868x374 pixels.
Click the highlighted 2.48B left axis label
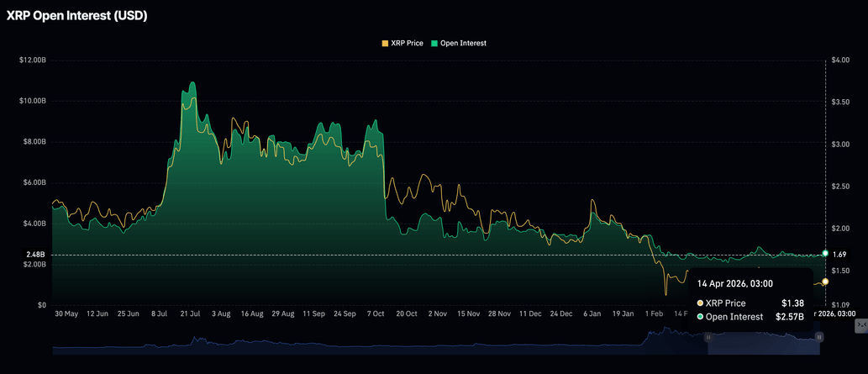coord(35,255)
